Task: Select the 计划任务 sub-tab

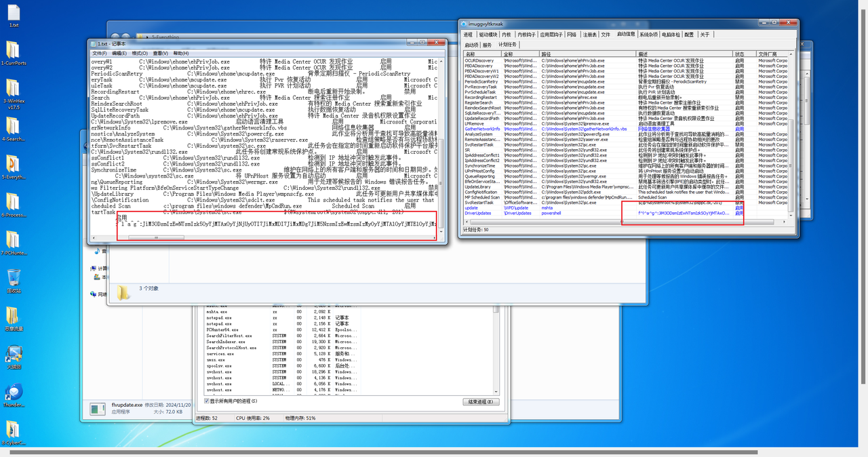Action: pyautogui.click(x=507, y=45)
